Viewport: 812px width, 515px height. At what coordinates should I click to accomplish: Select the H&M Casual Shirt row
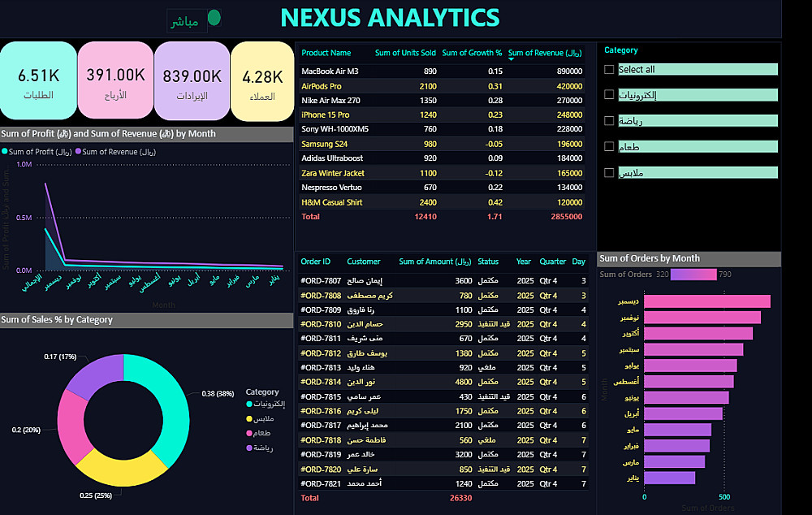[442, 202]
